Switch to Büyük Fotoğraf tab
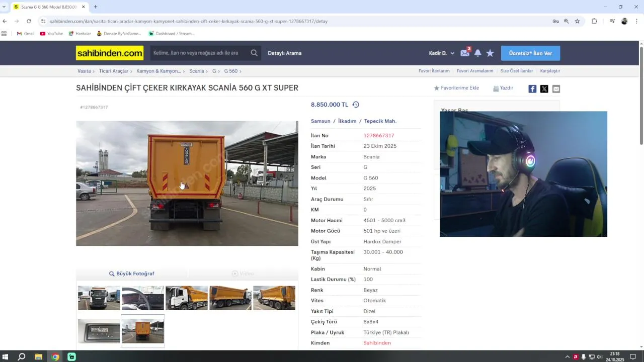Image resolution: width=644 pixels, height=362 pixels. pos(132,274)
